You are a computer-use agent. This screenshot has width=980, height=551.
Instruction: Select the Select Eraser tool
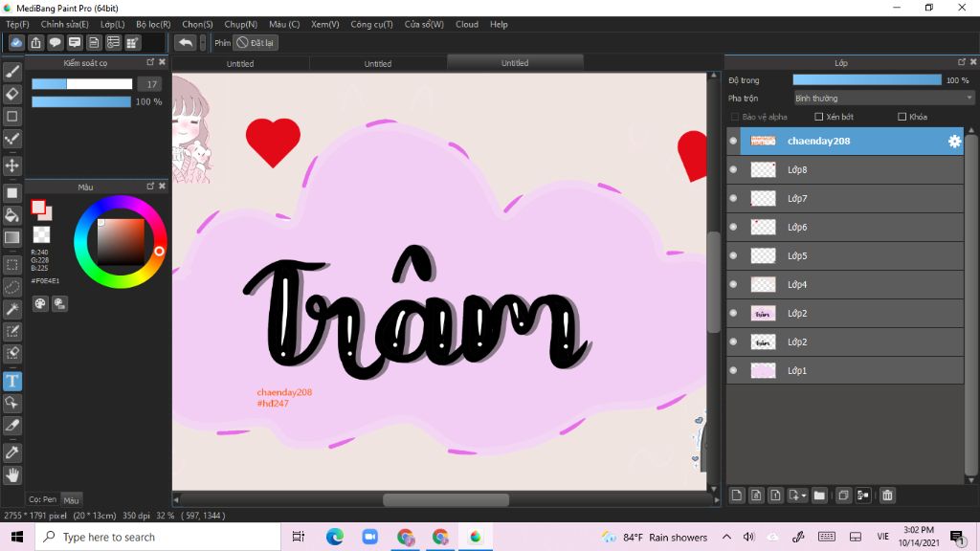(x=11, y=353)
